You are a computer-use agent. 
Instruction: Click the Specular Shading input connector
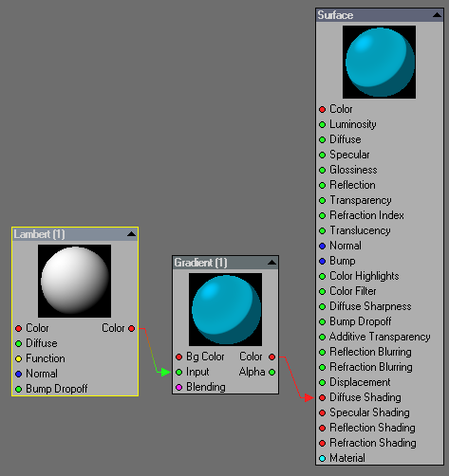(x=322, y=412)
